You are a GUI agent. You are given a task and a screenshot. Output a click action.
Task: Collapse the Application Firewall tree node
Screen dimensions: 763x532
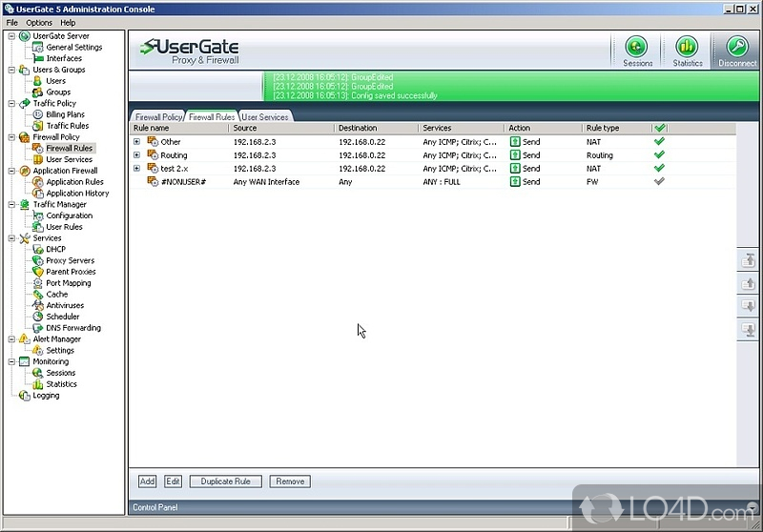pyautogui.click(x=11, y=171)
